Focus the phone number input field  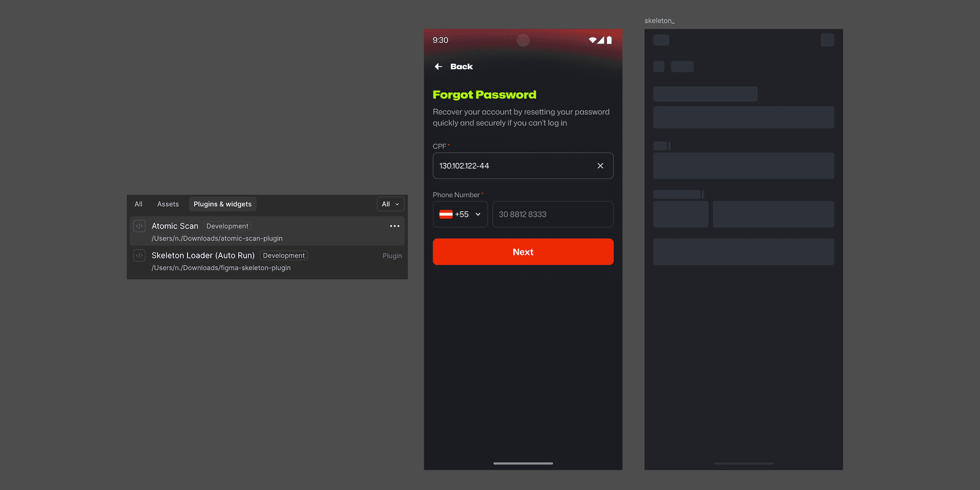coord(552,214)
